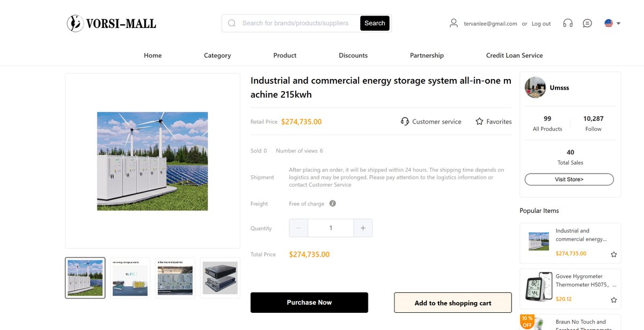
Task: Increase quantity with plus button
Action: pyautogui.click(x=363, y=228)
